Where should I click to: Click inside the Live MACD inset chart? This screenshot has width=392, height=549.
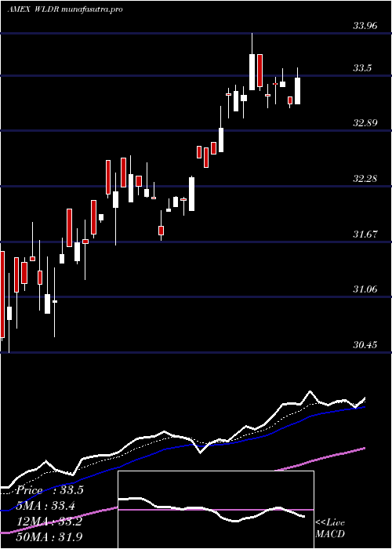pyautogui.click(x=216, y=510)
